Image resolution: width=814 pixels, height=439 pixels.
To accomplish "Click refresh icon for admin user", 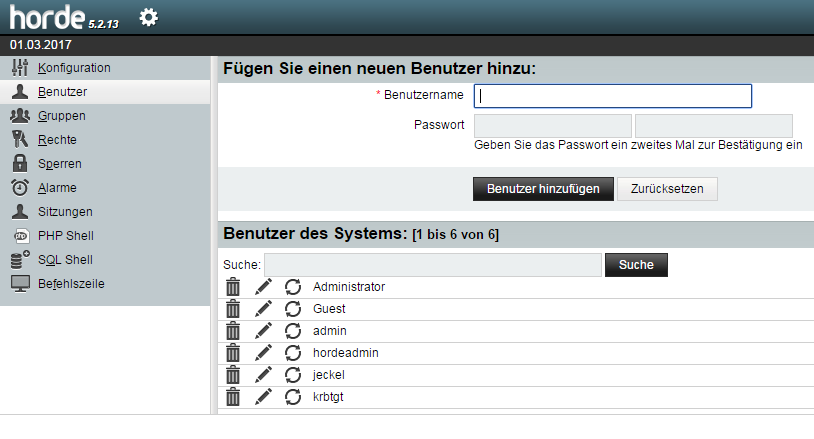I will (293, 331).
